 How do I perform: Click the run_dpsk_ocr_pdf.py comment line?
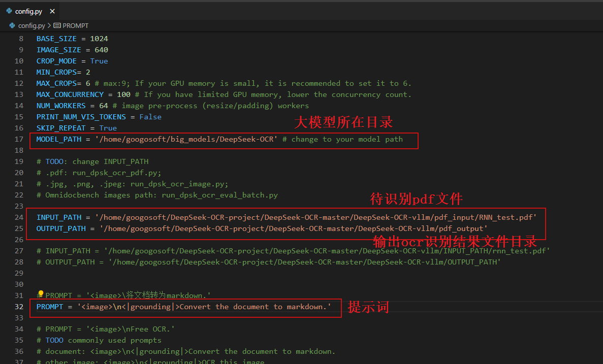click(x=99, y=173)
